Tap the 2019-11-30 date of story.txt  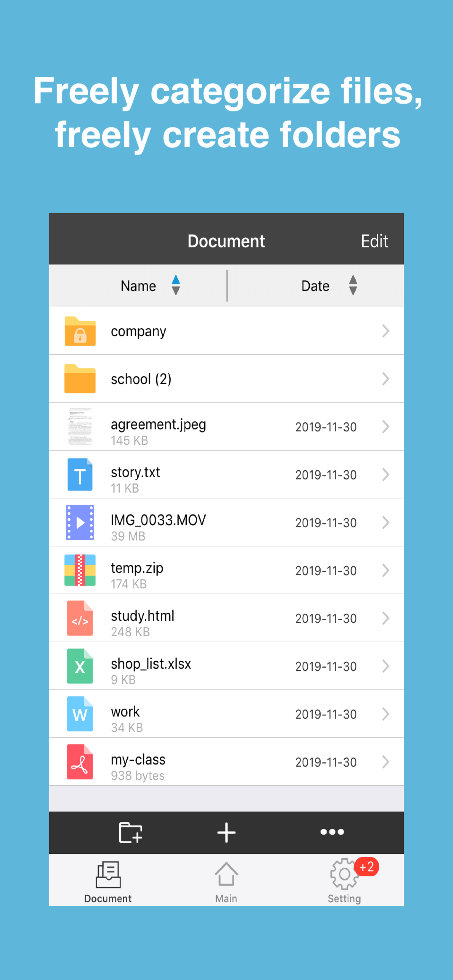(x=326, y=475)
